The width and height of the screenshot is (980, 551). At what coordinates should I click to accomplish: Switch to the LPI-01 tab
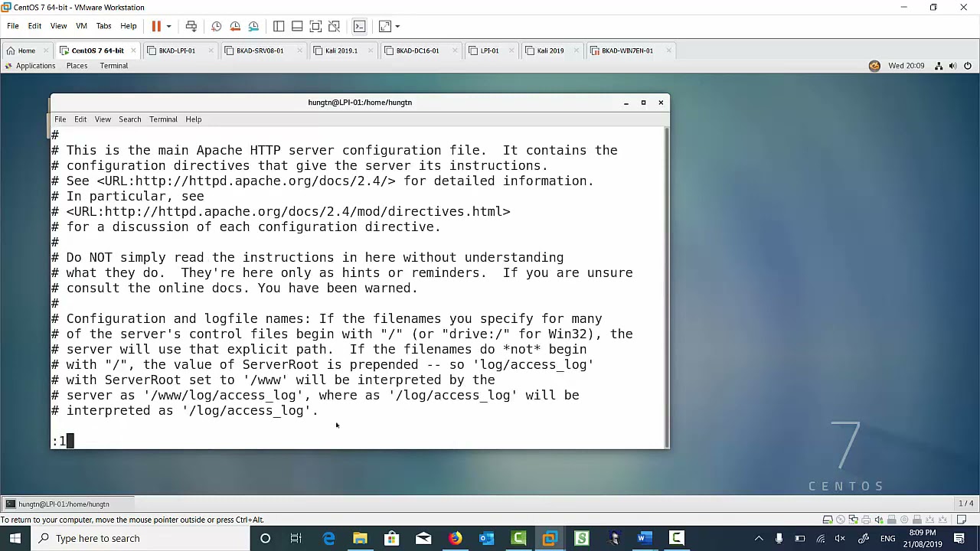point(489,51)
